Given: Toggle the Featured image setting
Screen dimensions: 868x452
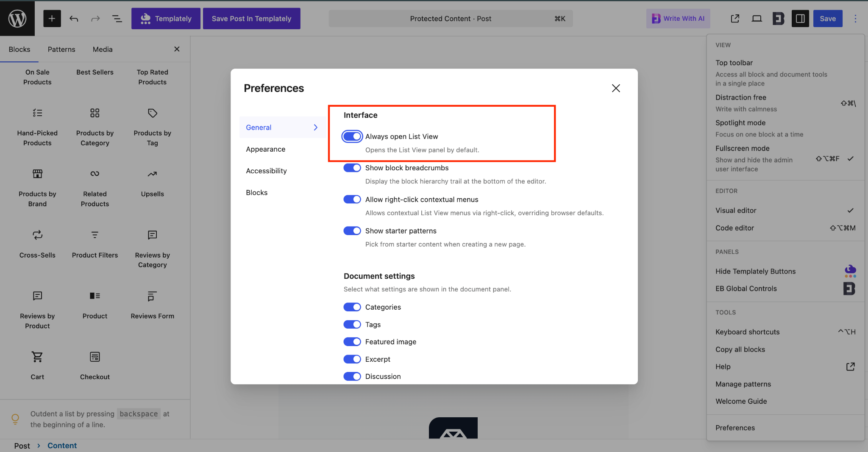Looking at the screenshot, I should [352, 342].
